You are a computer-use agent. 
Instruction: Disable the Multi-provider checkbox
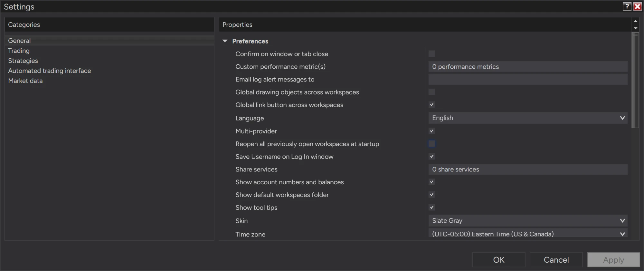click(x=432, y=131)
